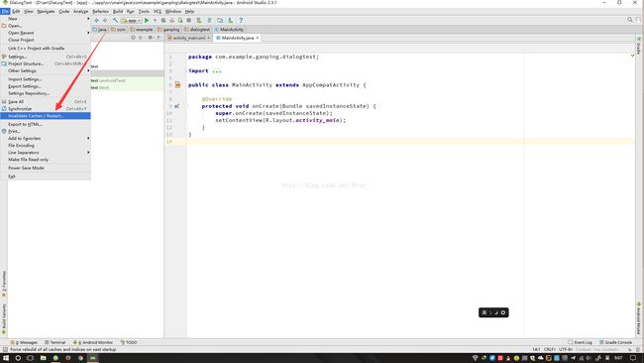Image resolution: width=644 pixels, height=363 pixels.
Task: Toggle Make File Read-only
Action: pos(46,159)
